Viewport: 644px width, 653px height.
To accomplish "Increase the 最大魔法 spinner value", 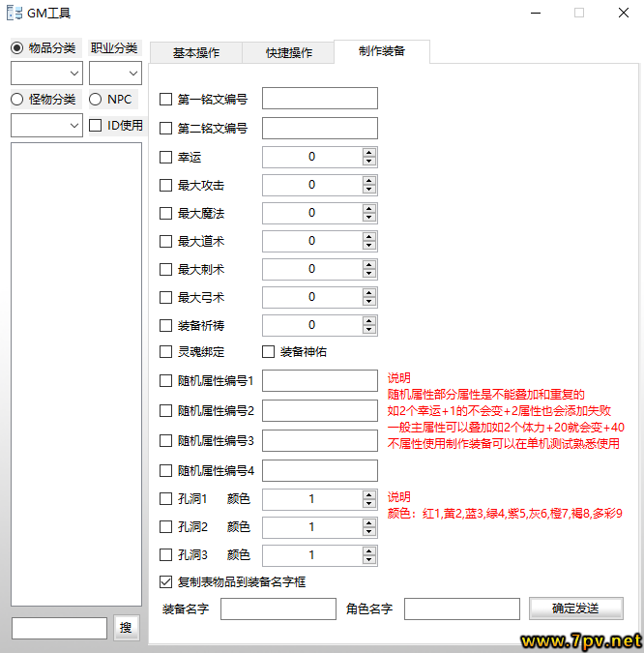I will [x=369, y=209].
